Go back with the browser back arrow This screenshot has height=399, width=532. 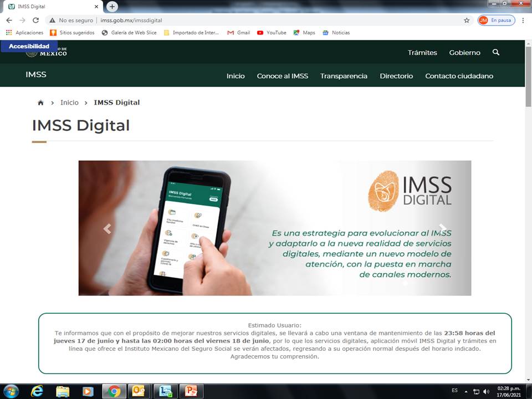pos(9,21)
